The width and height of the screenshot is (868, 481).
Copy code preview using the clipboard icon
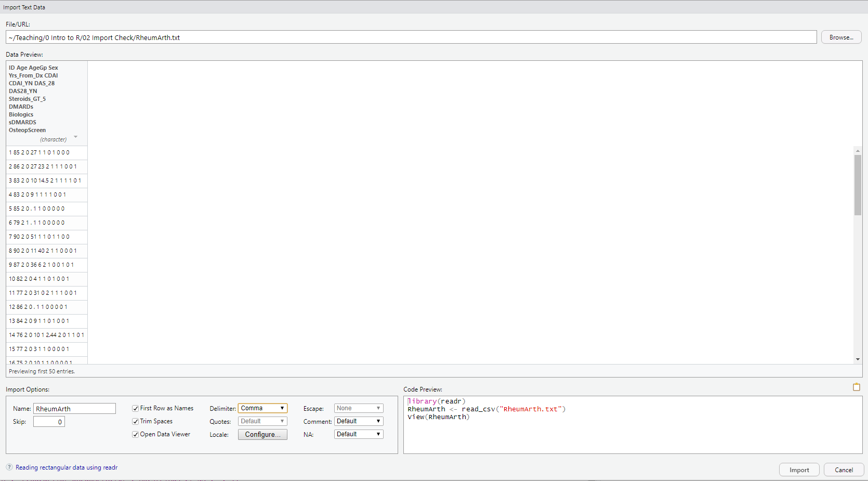(x=856, y=387)
